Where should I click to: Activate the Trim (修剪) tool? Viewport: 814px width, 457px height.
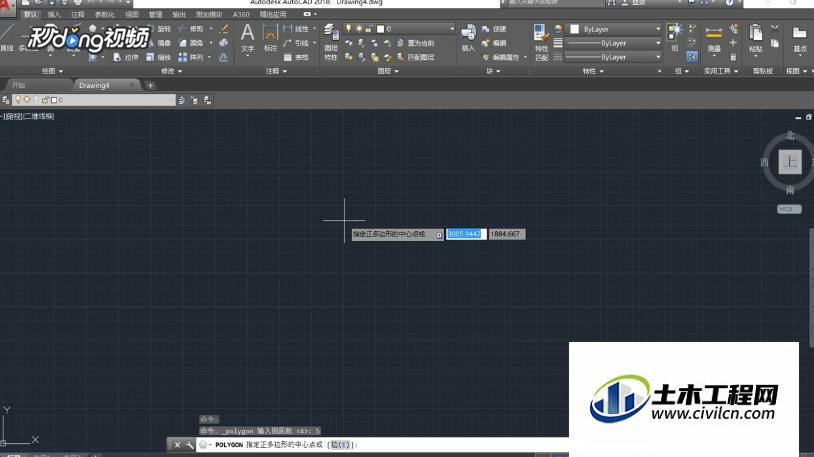[x=191, y=29]
